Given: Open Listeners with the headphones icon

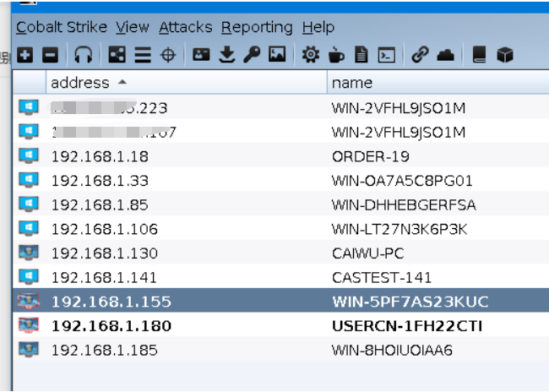Looking at the screenshot, I should click(84, 55).
